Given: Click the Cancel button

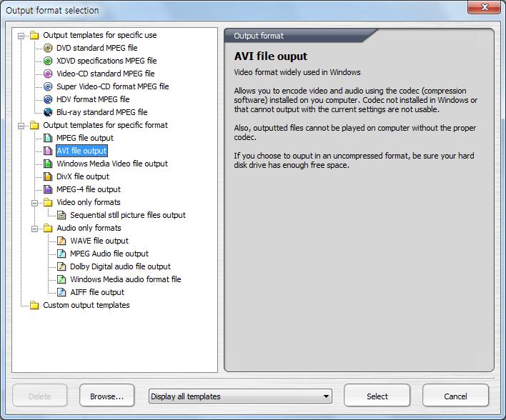Looking at the screenshot, I should [455, 396].
